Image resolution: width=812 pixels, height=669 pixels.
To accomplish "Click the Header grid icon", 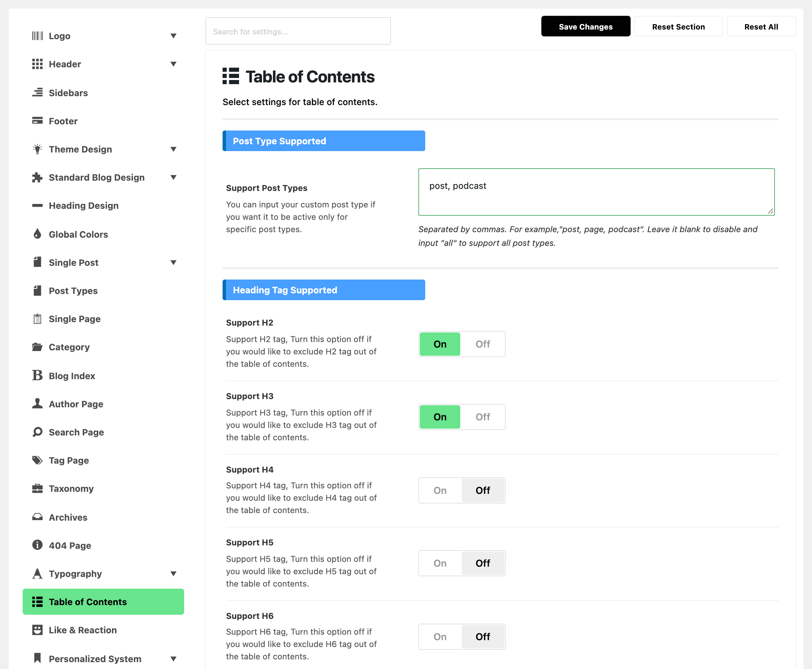I will coord(37,64).
